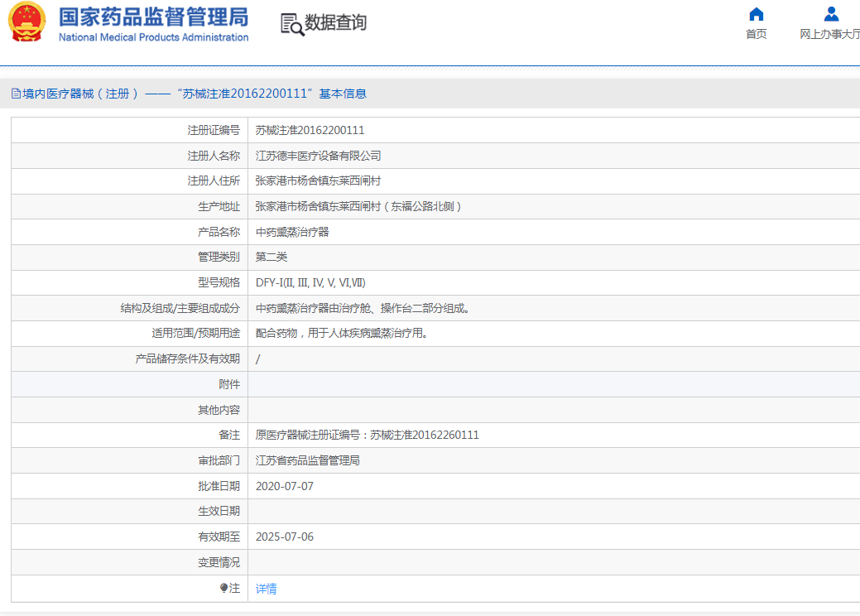Select 配合药物，用于人体疾病熏蒸治疗用 text
The width and height of the screenshot is (860, 616).
[x=342, y=333]
